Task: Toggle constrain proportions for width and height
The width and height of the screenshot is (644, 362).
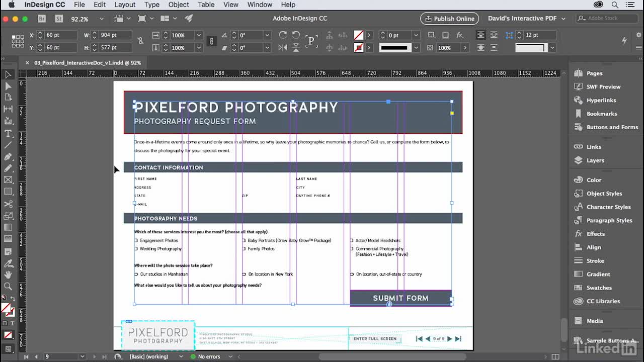Action: [x=140, y=41]
